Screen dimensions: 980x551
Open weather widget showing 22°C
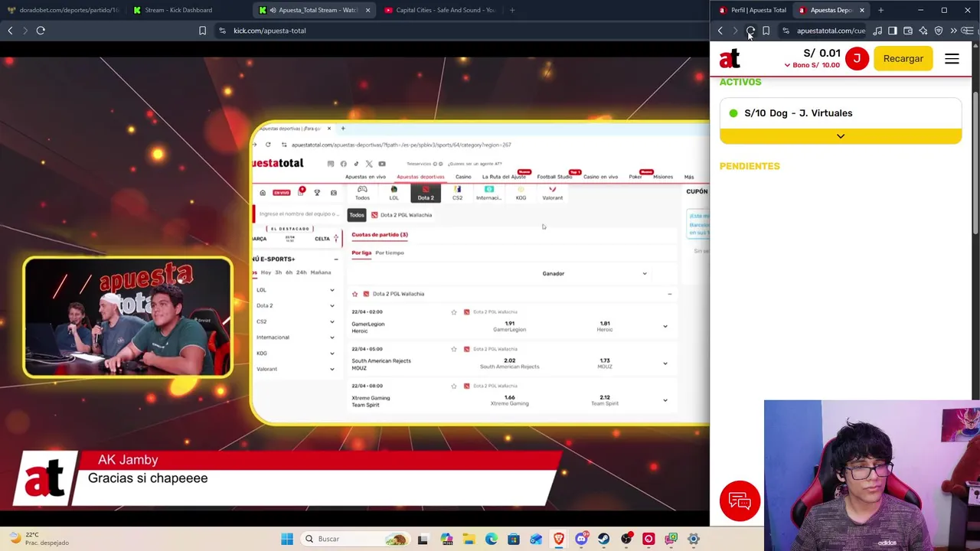pos(37,539)
